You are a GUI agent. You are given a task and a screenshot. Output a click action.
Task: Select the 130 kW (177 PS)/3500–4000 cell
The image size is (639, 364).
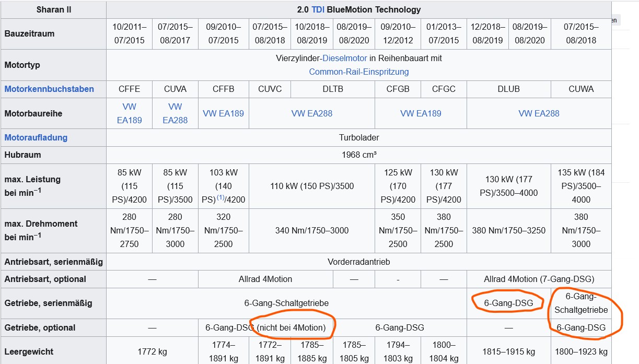[x=509, y=186]
